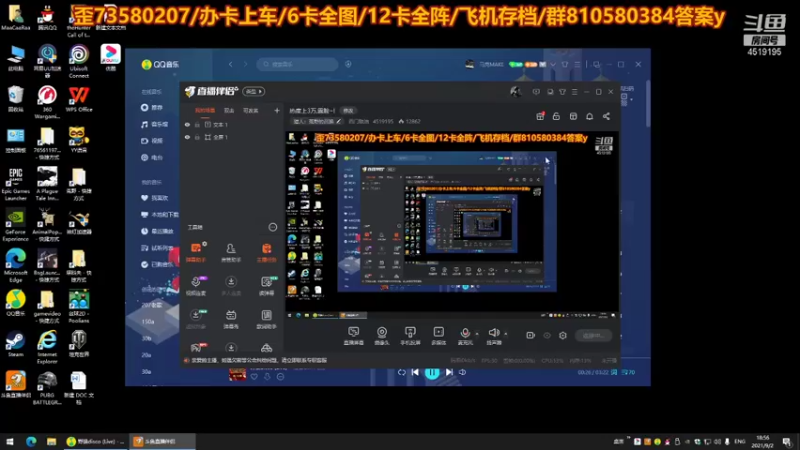Image resolution: width=800 pixels, height=450 pixels.
Task: Click record video icon near settings gear
Action: click(x=531, y=335)
